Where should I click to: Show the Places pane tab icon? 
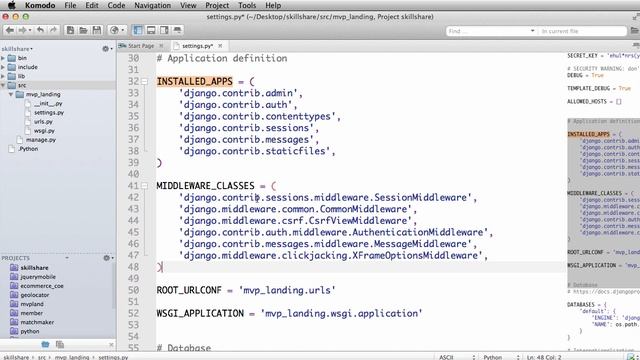click(45, 345)
